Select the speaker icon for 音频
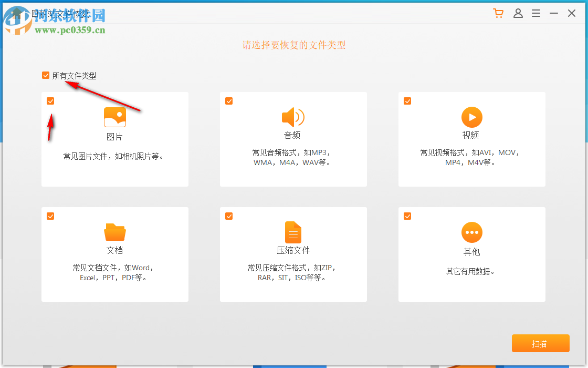Viewport: 588px width, 368px height. 293,117
